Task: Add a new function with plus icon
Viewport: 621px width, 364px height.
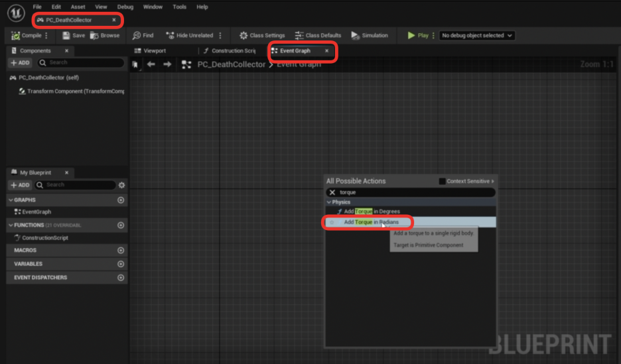Action: [121, 225]
